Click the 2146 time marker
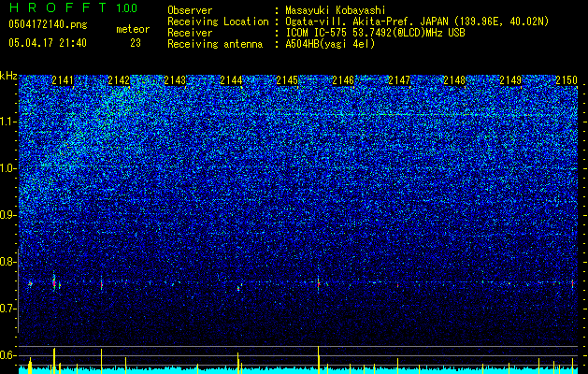Image resolution: width=588 pixels, height=374 pixels. click(x=343, y=80)
